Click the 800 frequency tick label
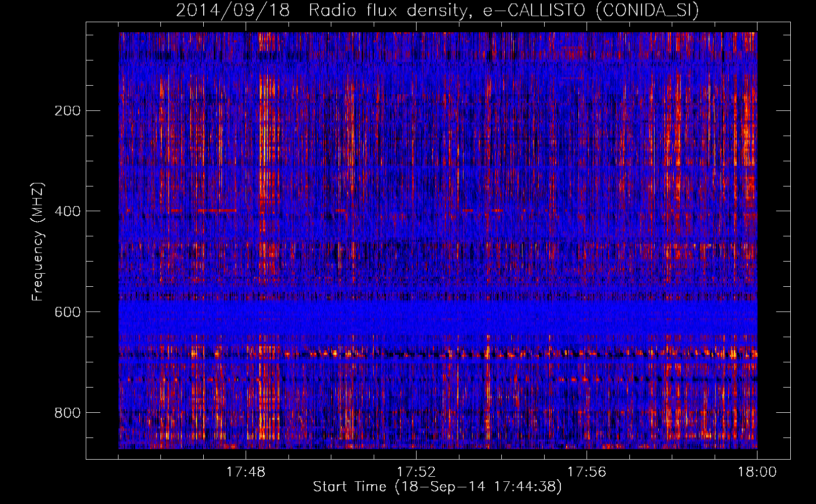Viewport: 816px width, 504px height. [68, 413]
